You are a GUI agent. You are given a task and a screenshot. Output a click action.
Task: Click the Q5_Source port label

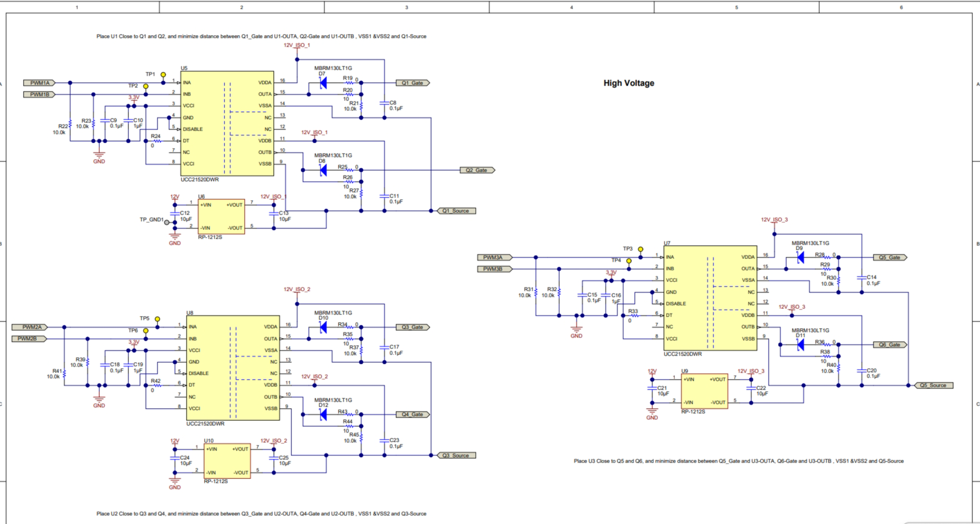(x=934, y=385)
